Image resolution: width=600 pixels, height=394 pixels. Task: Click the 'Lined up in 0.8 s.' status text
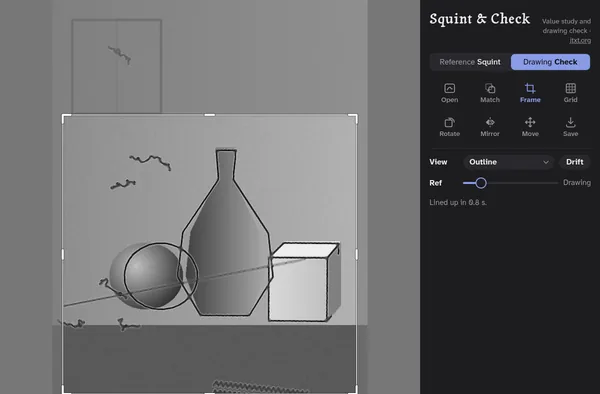click(458, 203)
